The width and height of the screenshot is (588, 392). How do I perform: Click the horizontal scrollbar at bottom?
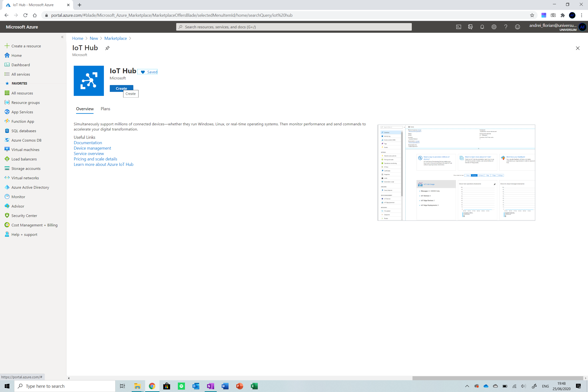click(498, 378)
